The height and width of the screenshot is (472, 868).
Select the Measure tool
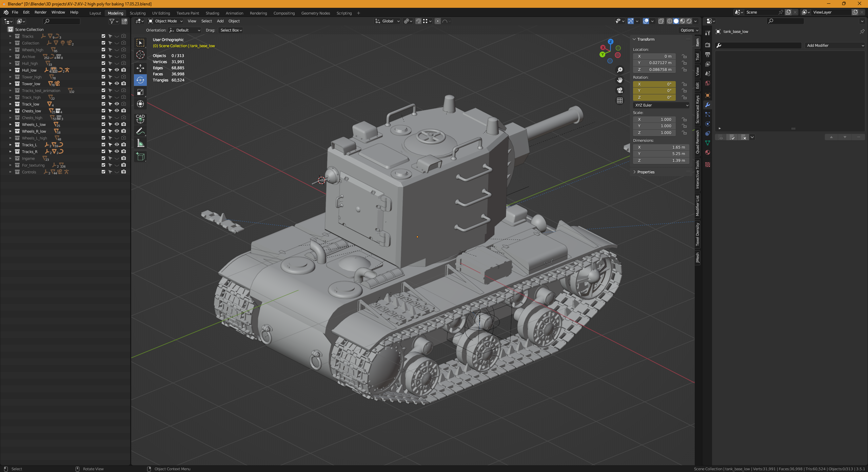(x=140, y=143)
